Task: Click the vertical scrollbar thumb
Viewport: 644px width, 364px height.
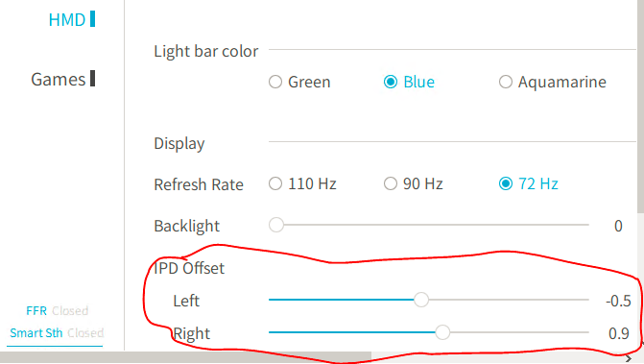Action: point(640,107)
